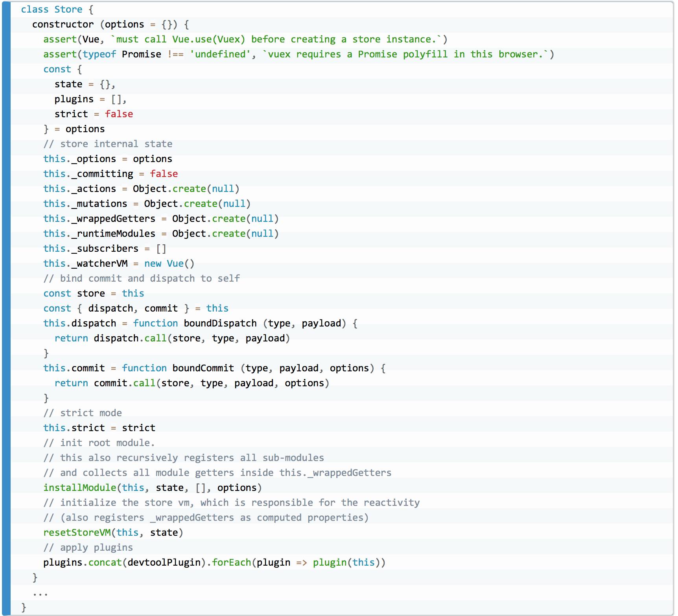
Task: Click the 'installModule(this, state, [], options)' line
Action: [153, 488]
